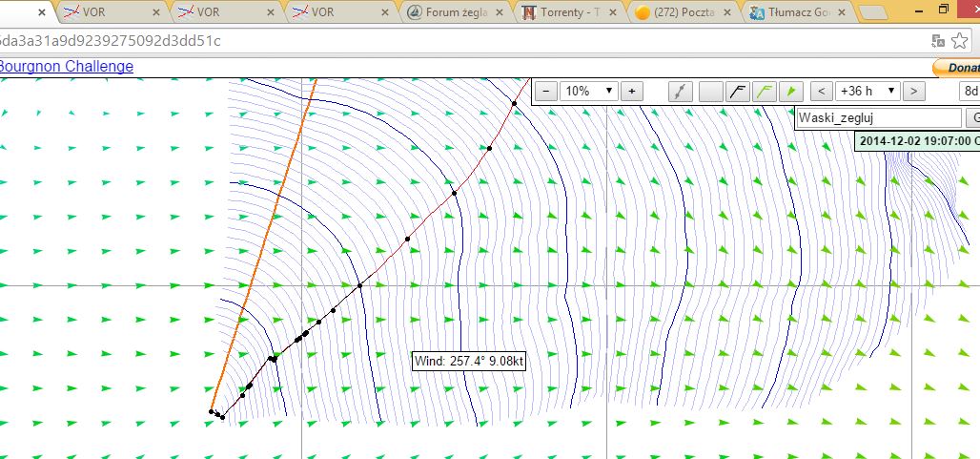Image resolution: width=980 pixels, height=459 pixels.
Task: Focus the Waski_zegluj name input field
Action: click(x=880, y=118)
